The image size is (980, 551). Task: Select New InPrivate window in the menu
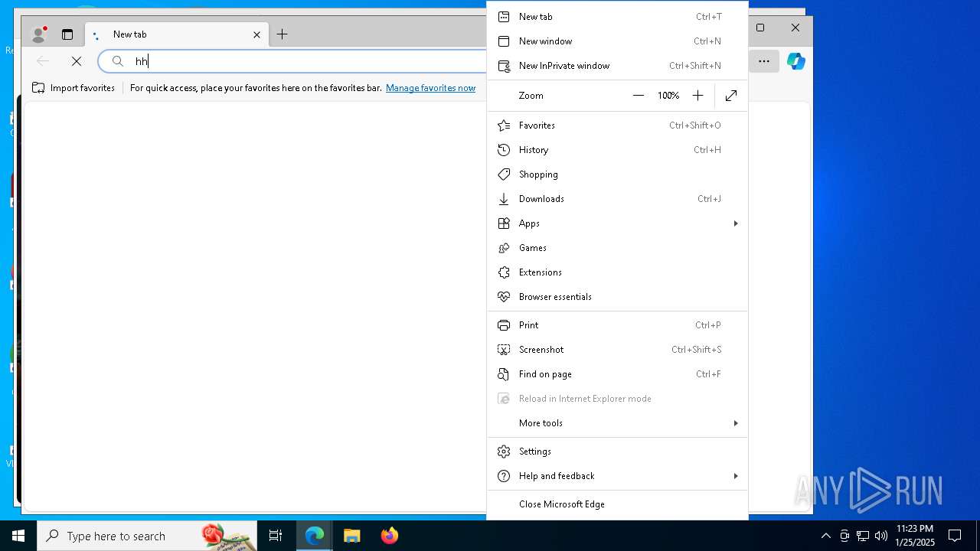617,66
